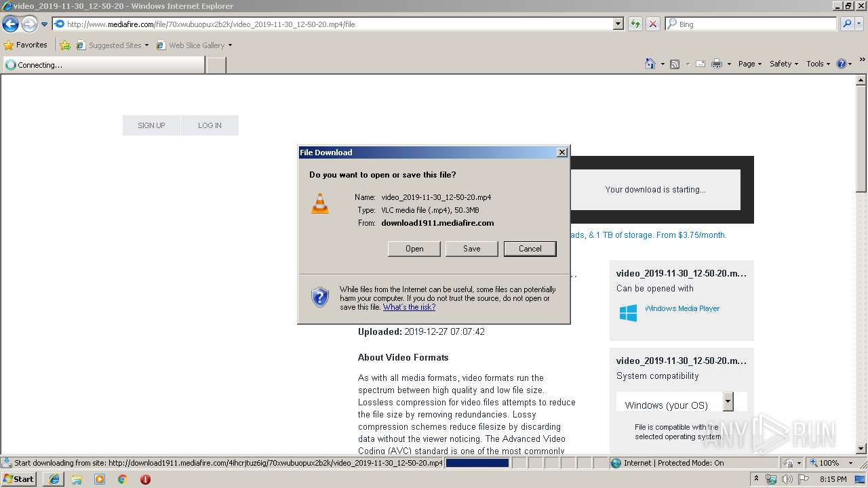Click the Back navigation arrow

[10, 24]
